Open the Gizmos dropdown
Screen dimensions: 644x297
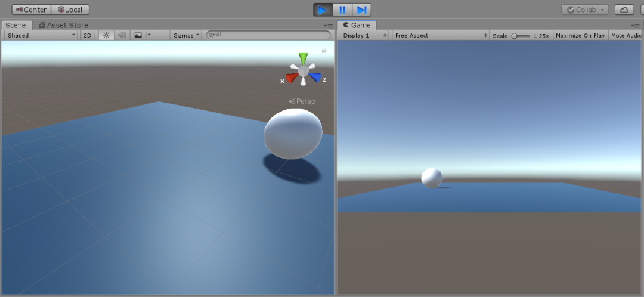[186, 35]
